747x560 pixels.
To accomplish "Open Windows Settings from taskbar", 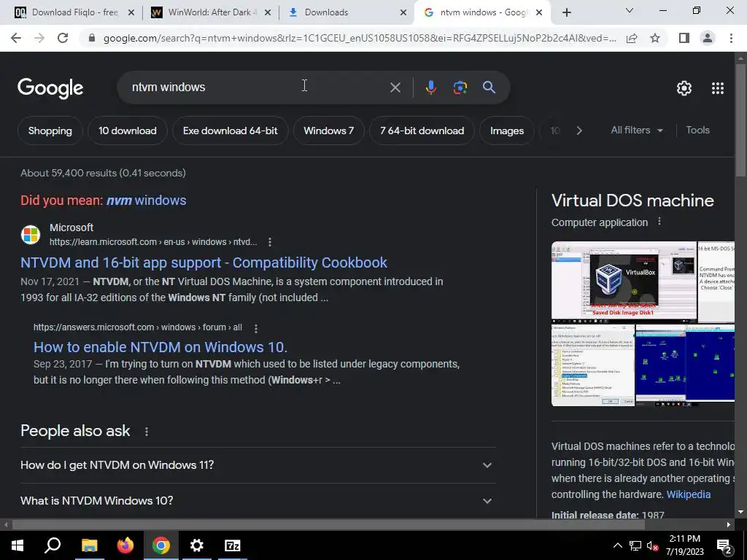I will tap(196, 545).
